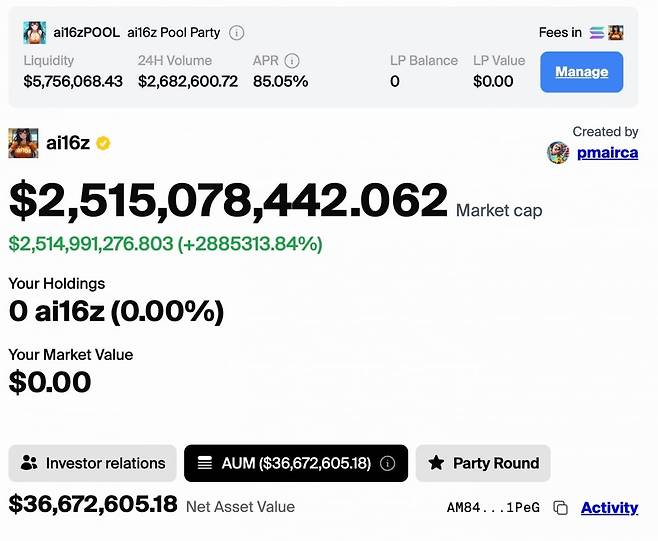The height and width of the screenshot is (541, 658).
Task: Click the ai16zPOOL avatar icon
Action: tap(34, 33)
